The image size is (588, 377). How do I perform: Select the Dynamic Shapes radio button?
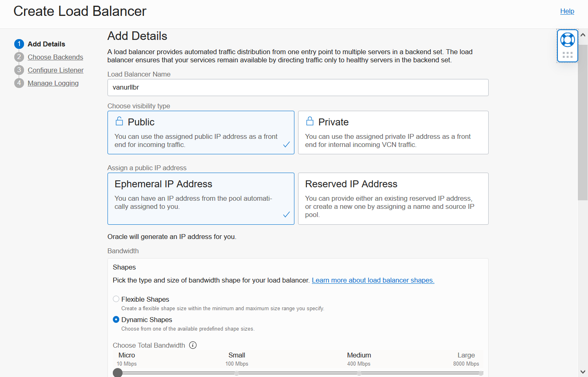[116, 320]
